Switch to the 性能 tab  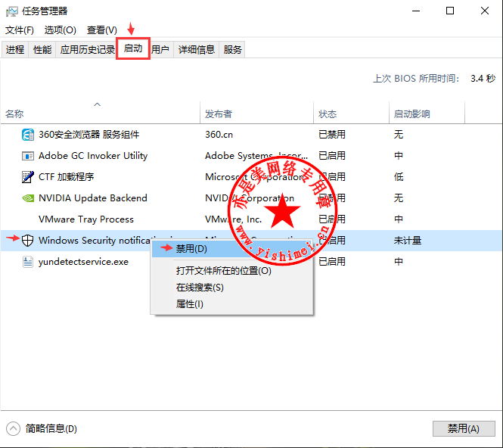pyautogui.click(x=42, y=50)
